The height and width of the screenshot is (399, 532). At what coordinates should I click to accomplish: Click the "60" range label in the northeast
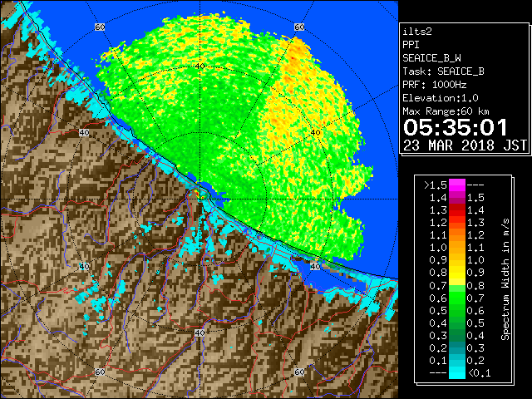299,27
